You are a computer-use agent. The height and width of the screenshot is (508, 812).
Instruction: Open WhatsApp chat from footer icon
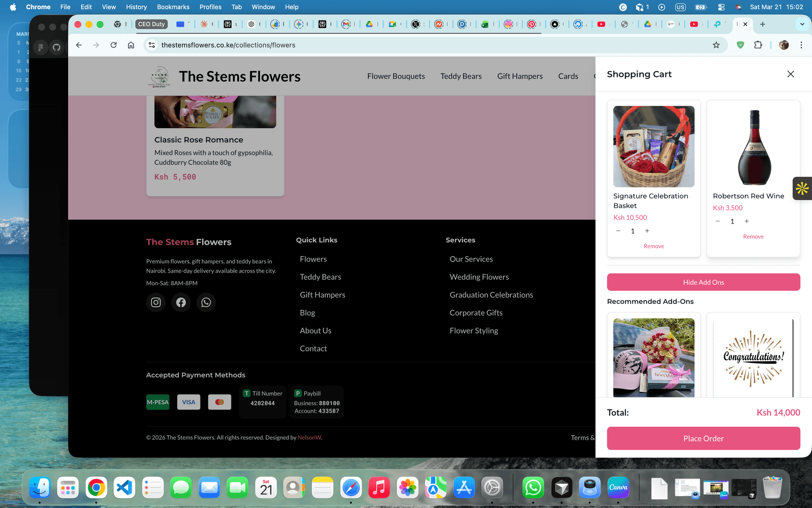(206, 302)
